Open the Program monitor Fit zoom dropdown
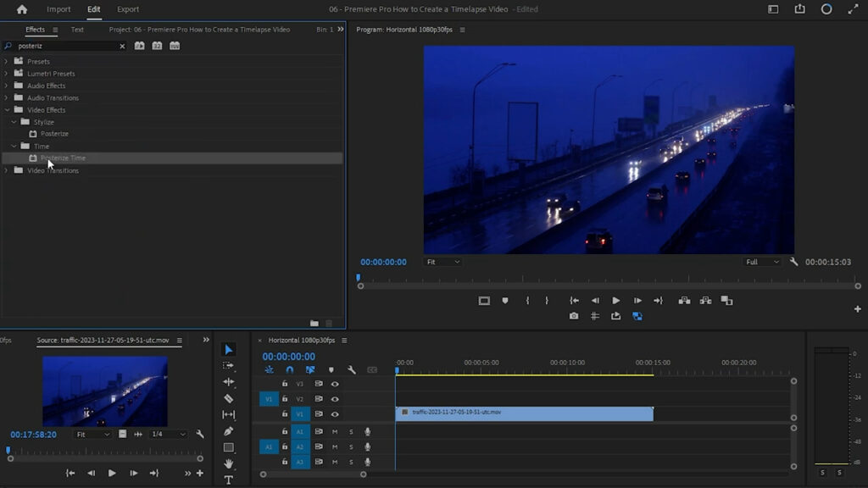The height and width of the screenshot is (488, 868). click(442, 263)
